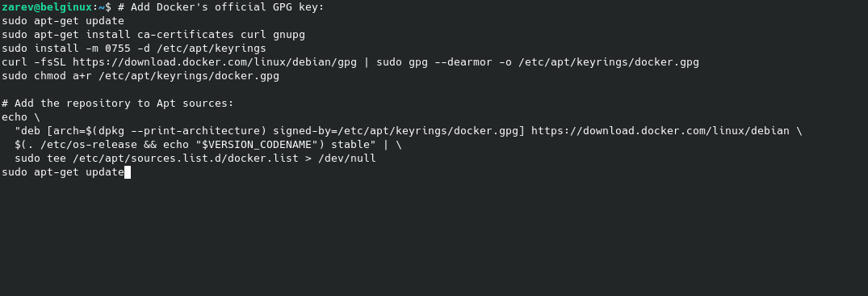
Task: Click the Docker GPG download URL
Action: [x=215, y=62]
